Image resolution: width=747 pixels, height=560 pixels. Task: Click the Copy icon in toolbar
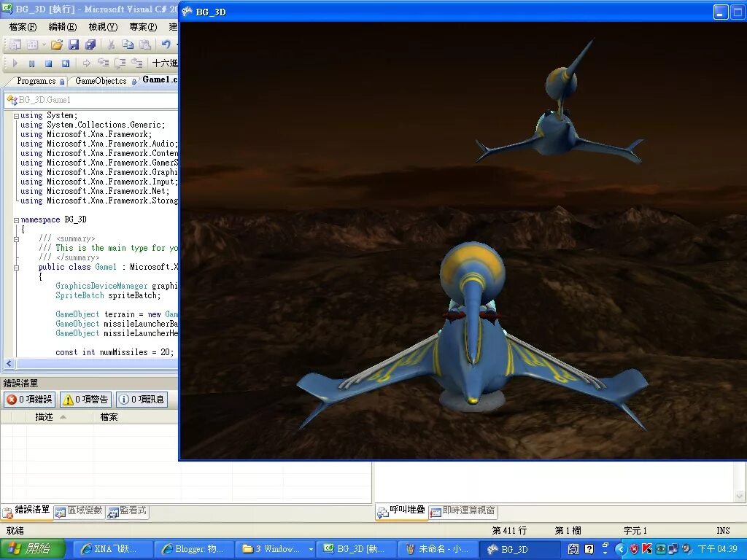point(128,44)
